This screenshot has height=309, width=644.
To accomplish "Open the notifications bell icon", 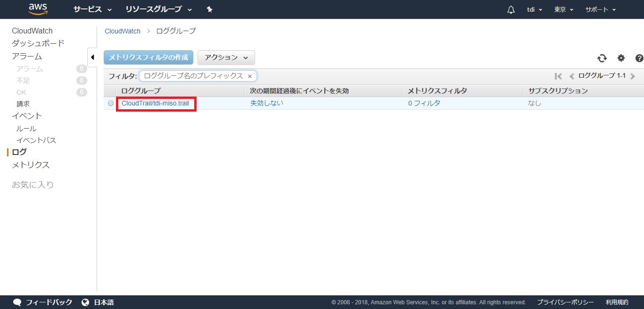I will coord(511,10).
